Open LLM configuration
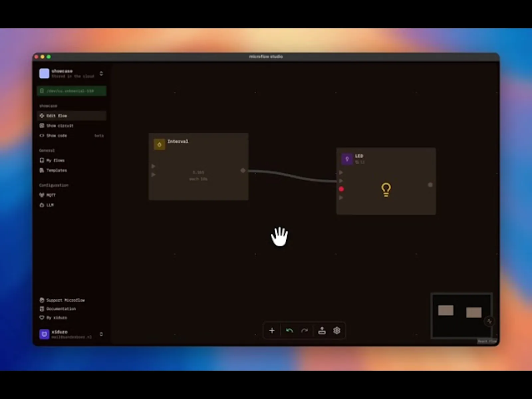 pos(72,205)
